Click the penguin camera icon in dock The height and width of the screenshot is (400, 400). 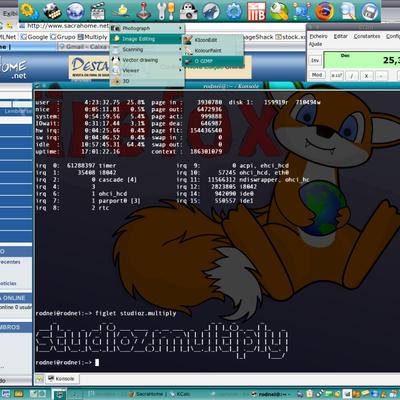[x=189, y=11]
